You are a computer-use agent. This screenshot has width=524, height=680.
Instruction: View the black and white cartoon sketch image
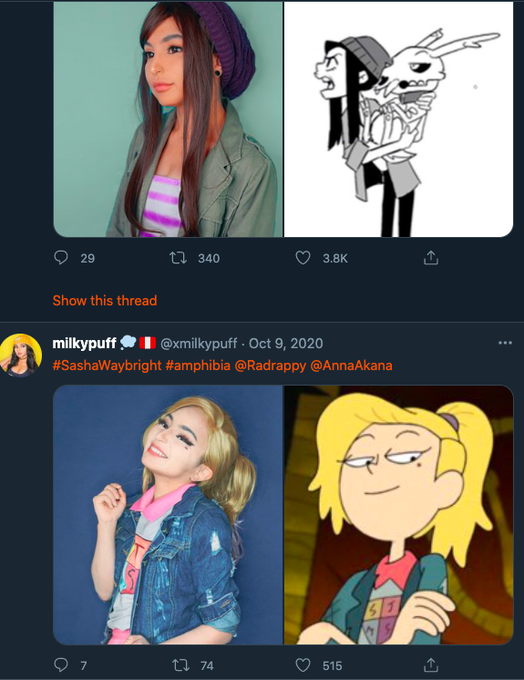(x=399, y=119)
